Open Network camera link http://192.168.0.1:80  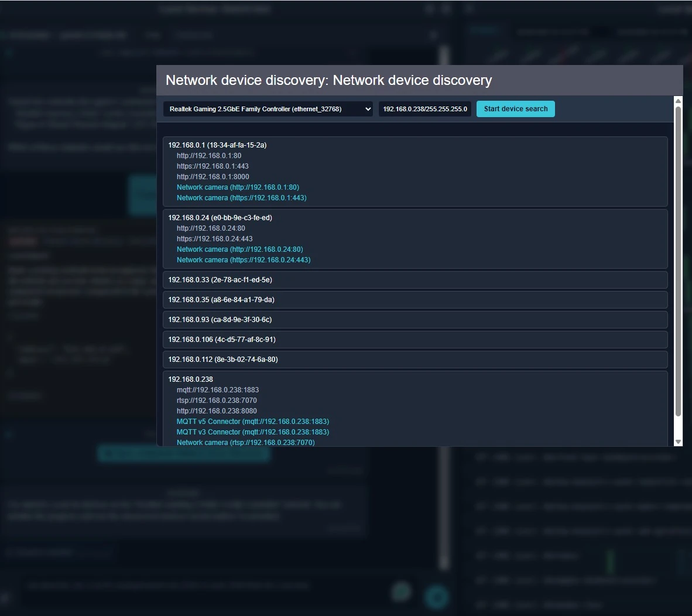(x=238, y=187)
